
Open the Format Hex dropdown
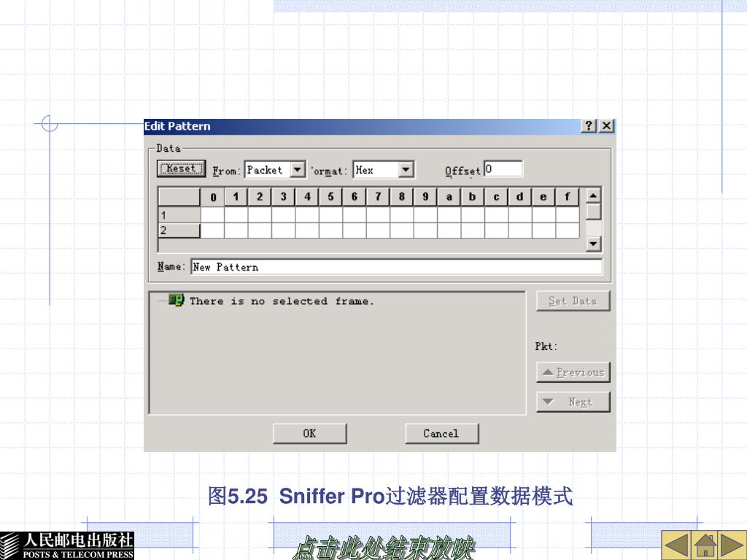pyautogui.click(x=406, y=169)
